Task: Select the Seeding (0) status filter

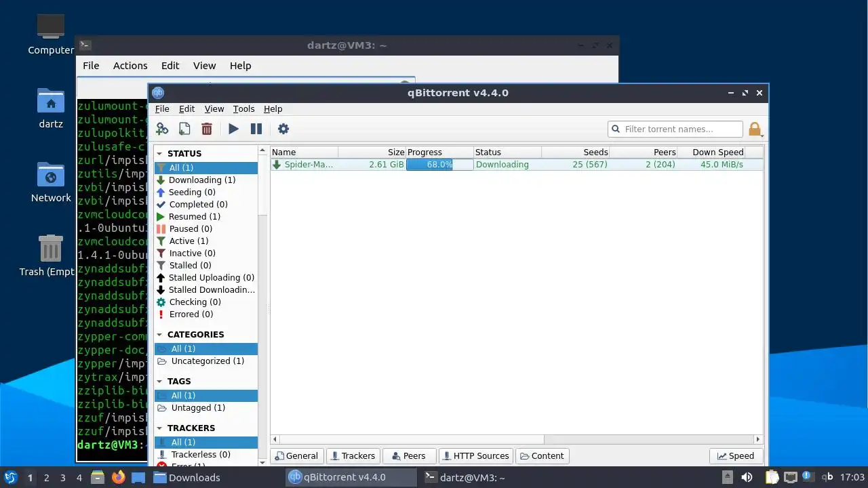Action: point(206,192)
